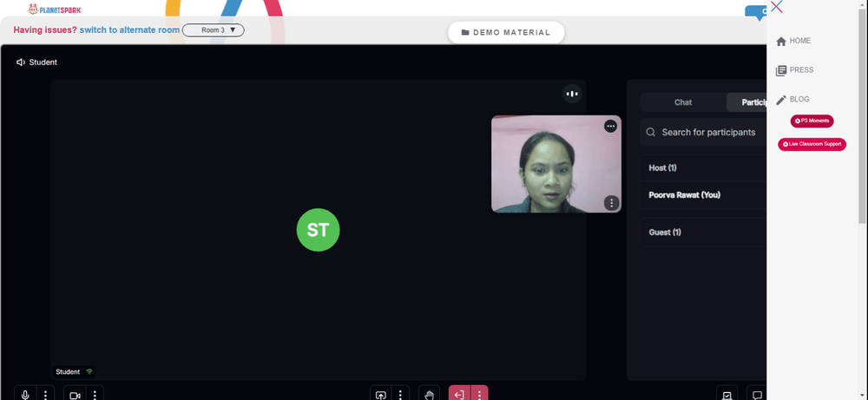The image size is (868, 400).
Task: Open microphone options menu next to mic
Action: tap(46, 395)
